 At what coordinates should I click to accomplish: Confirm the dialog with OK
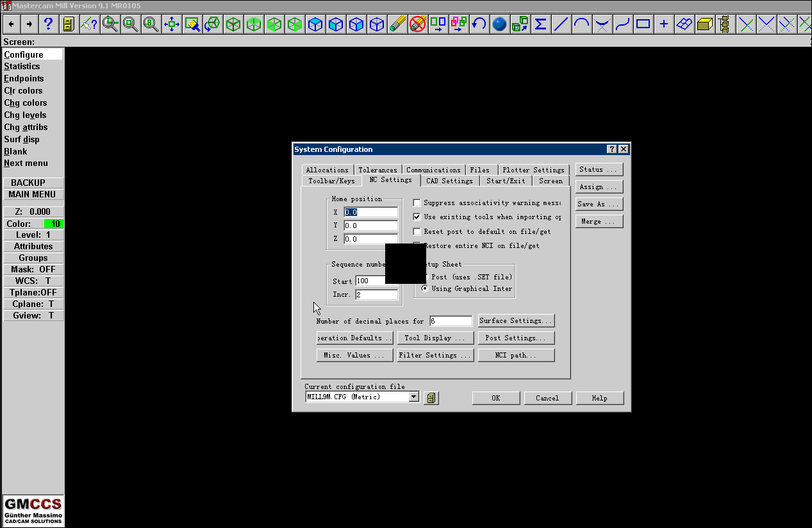tap(496, 398)
